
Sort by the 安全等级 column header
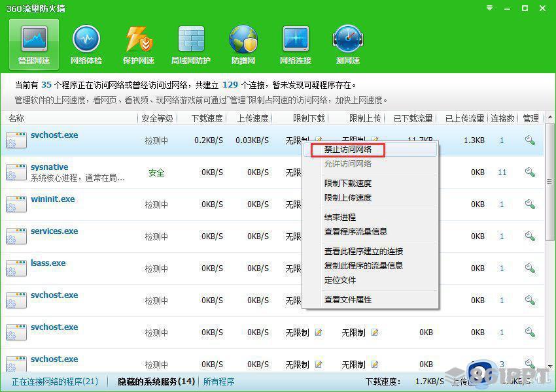tap(157, 118)
